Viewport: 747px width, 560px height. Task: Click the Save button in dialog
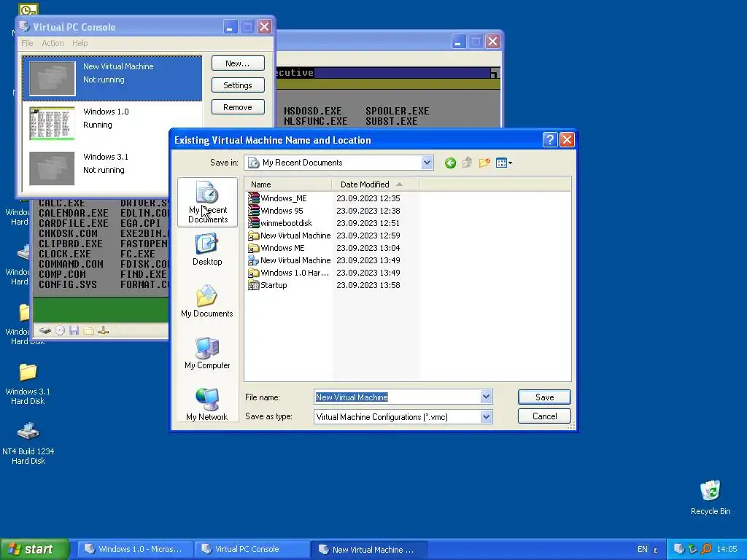tap(544, 397)
